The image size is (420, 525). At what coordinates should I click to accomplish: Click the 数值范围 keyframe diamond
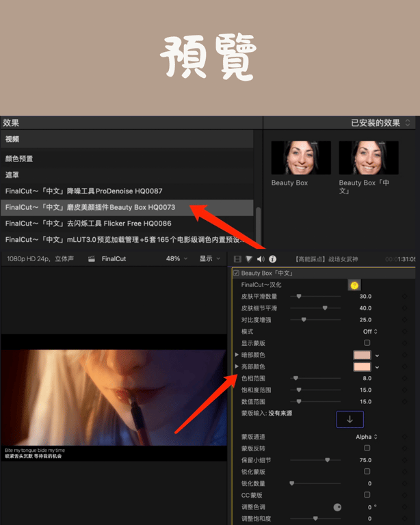(404, 401)
